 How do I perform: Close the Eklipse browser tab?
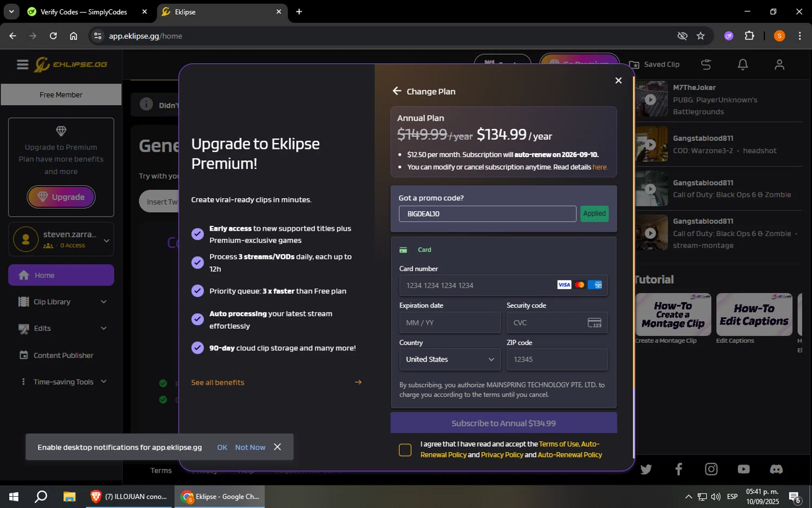click(x=279, y=11)
